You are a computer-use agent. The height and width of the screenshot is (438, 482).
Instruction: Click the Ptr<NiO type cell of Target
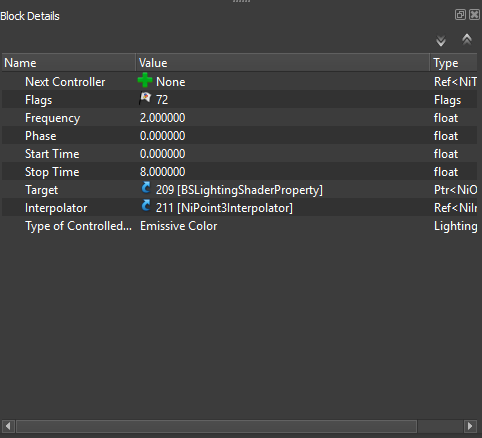pos(455,190)
